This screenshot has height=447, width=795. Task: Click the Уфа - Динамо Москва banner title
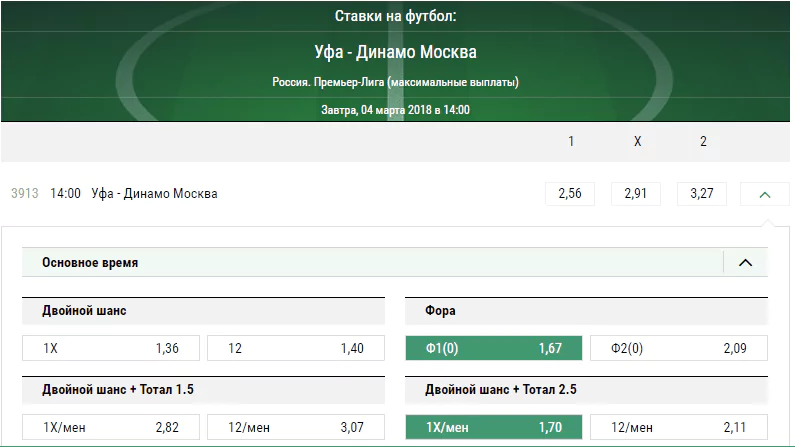(x=395, y=52)
